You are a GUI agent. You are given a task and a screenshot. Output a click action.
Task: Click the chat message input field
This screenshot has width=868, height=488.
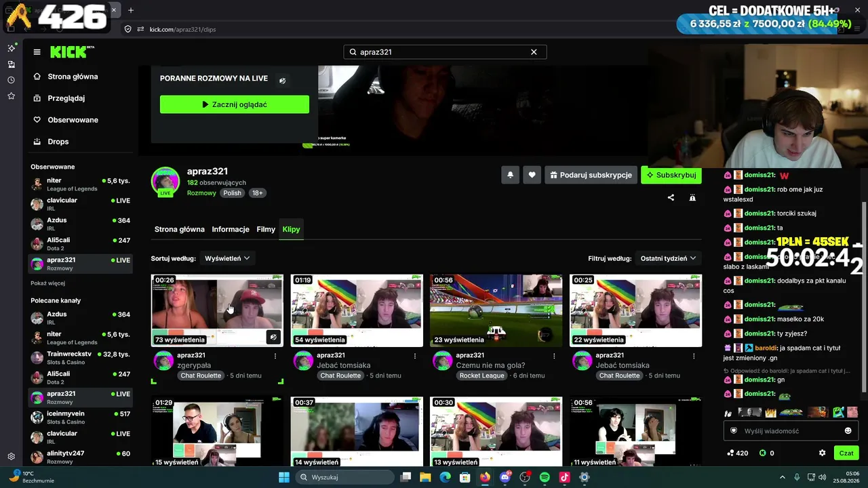click(791, 431)
